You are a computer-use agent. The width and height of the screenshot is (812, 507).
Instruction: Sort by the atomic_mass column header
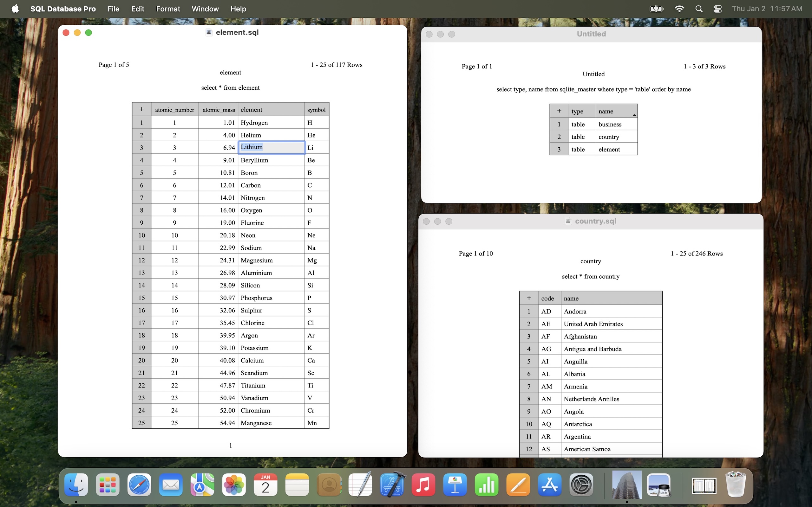pos(219,110)
